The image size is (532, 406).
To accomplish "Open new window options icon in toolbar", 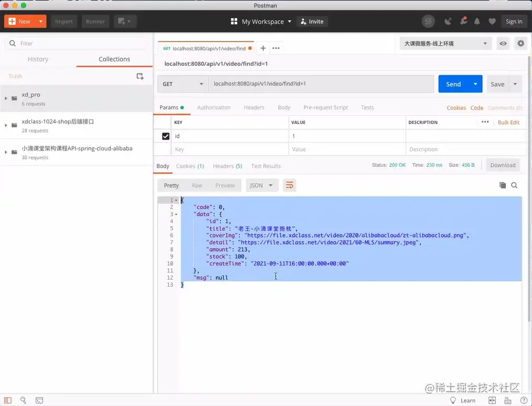I will (x=125, y=21).
